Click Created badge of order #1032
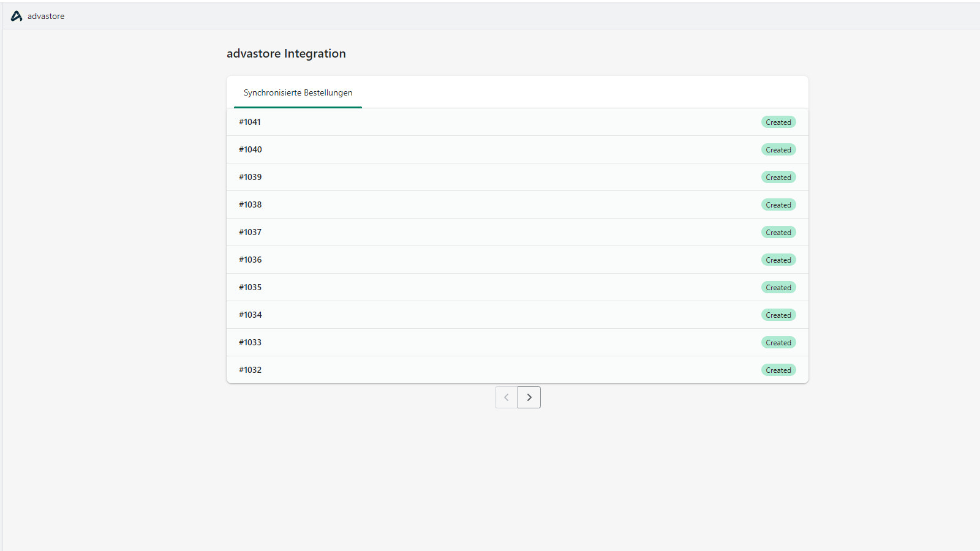 pos(778,370)
